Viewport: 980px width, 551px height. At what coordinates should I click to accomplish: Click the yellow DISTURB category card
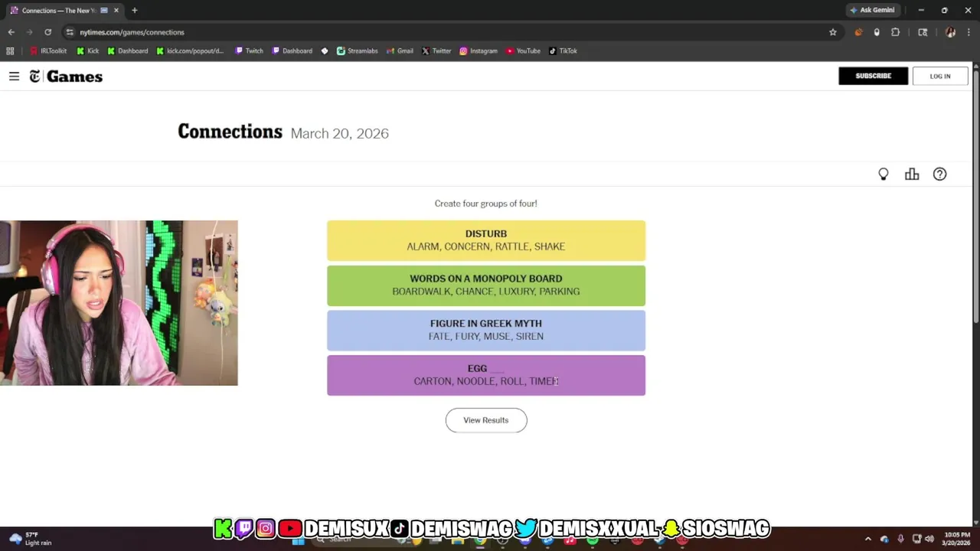[486, 240]
